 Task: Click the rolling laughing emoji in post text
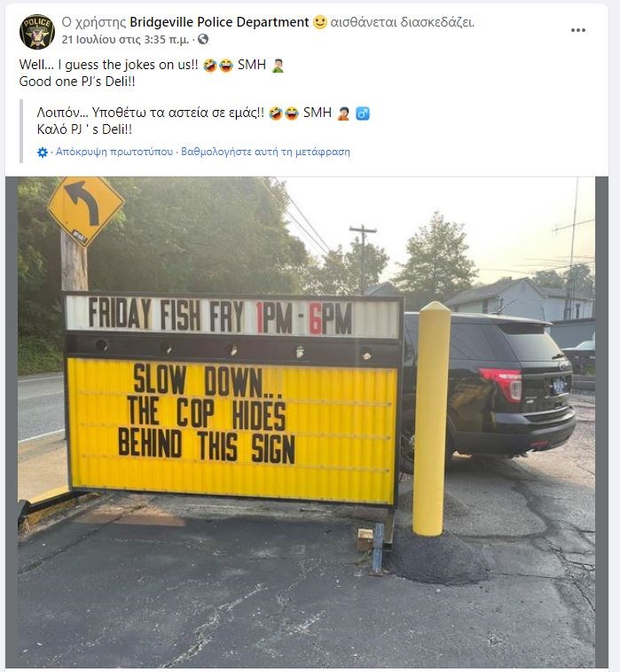click(209, 65)
